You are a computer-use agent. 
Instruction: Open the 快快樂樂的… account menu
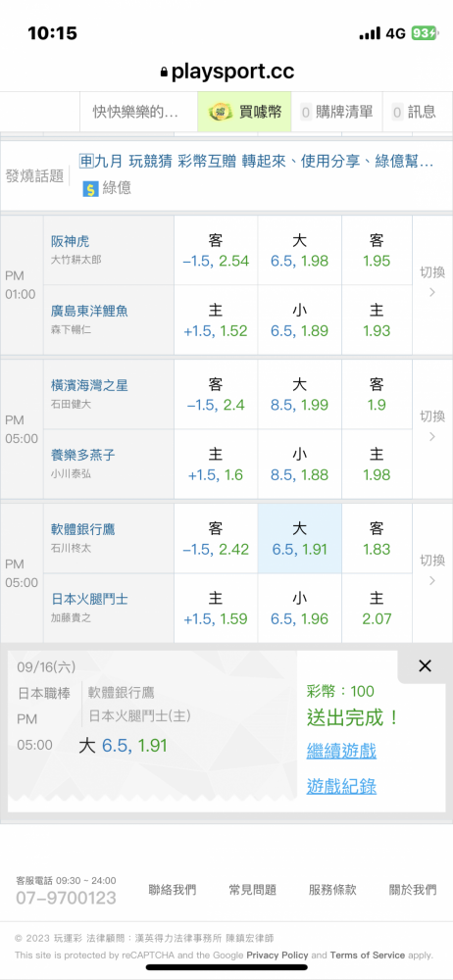pos(135,112)
